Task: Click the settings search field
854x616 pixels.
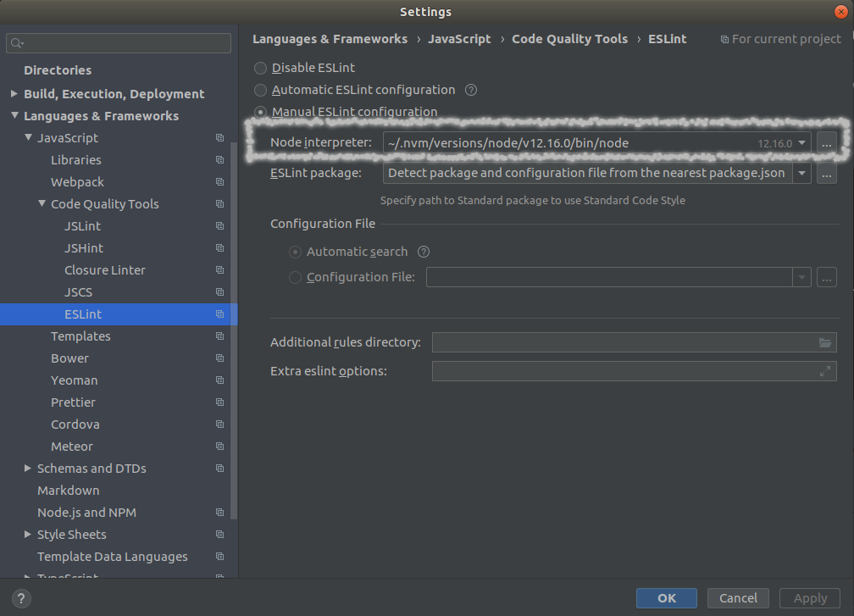Action: pos(119,43)
